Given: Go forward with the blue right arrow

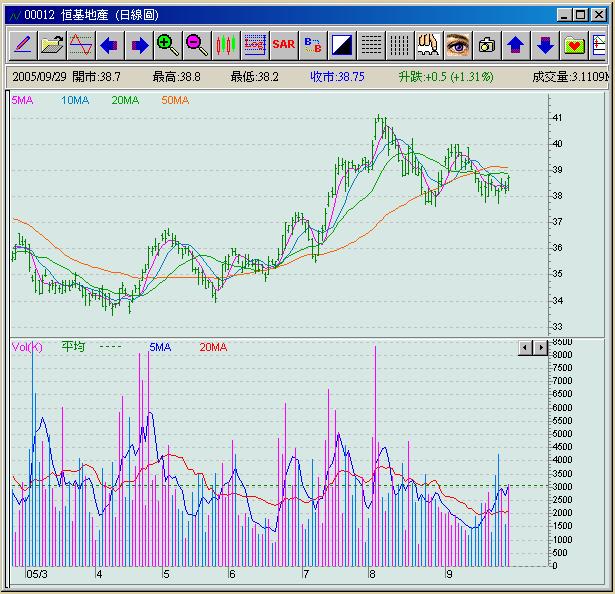Looking at the screenshot, I should [x=139, y=45].
